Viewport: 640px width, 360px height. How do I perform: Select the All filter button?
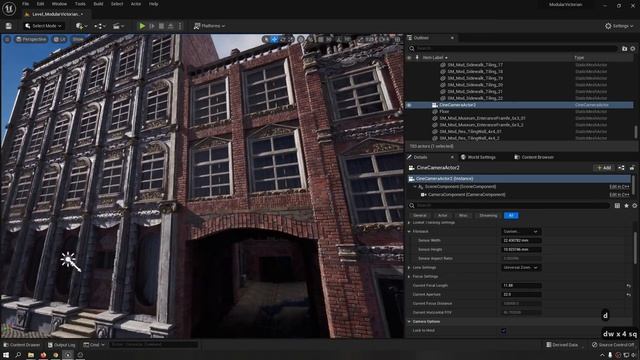[x=511, y=216]
